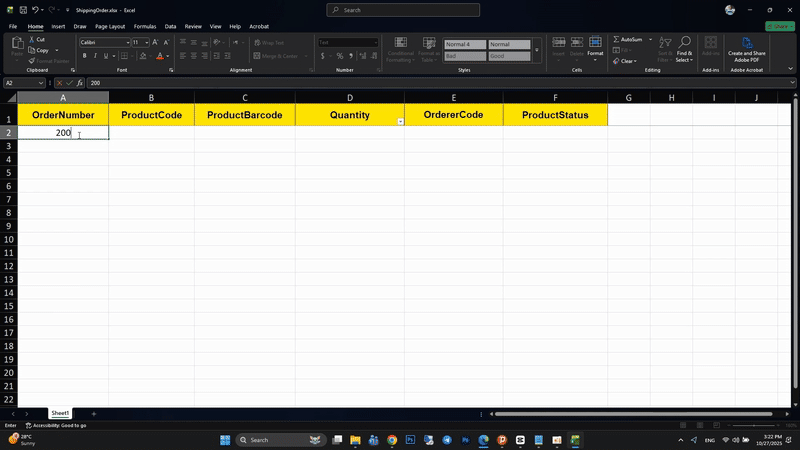800x450 pixels.
Task: Click the AutoSum button
Action: 629,39
